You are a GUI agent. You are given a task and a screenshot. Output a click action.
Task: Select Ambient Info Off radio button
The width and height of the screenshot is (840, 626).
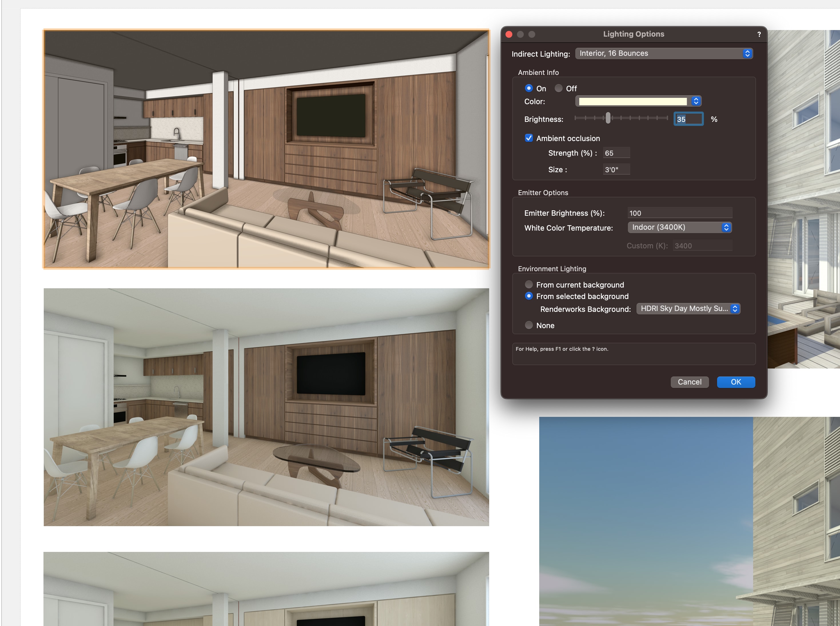(x=558, y=88)
